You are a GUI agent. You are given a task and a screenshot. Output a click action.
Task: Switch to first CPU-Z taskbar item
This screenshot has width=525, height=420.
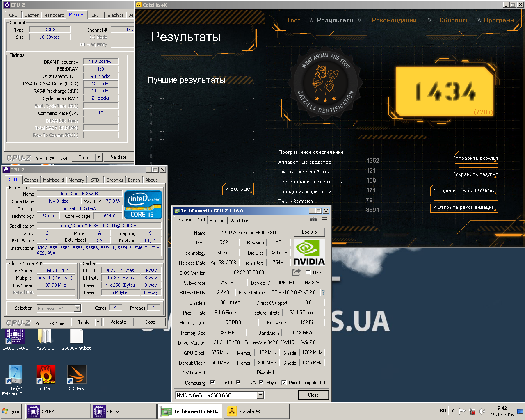pos(58,411)
